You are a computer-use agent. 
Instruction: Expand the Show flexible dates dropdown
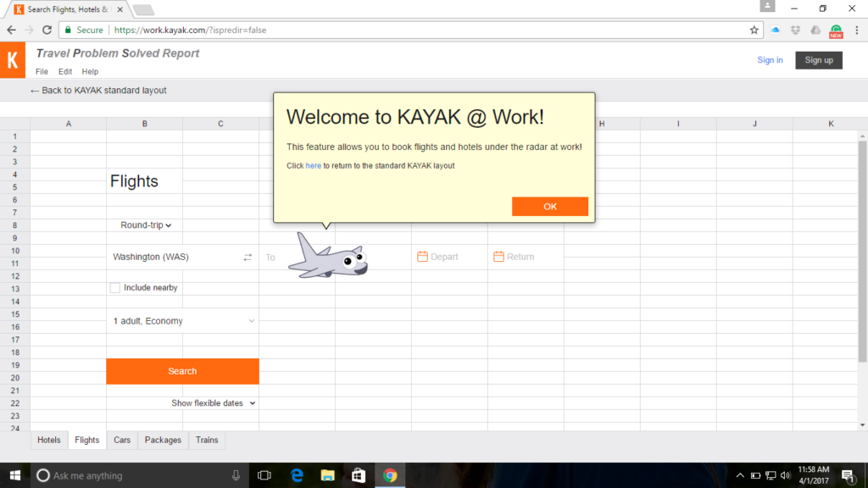(x=213, y=403)
